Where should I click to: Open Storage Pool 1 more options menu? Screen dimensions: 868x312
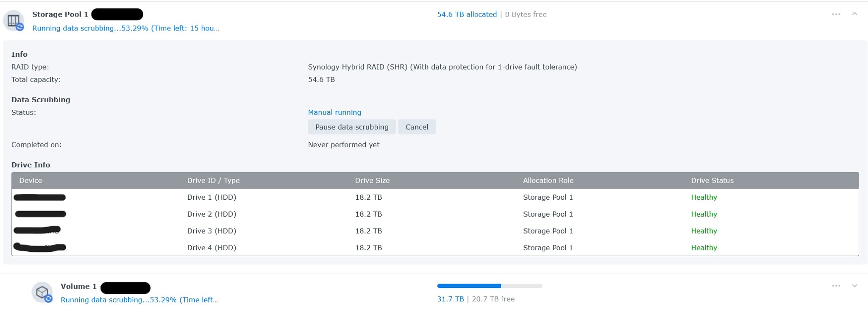coord(836,14)
